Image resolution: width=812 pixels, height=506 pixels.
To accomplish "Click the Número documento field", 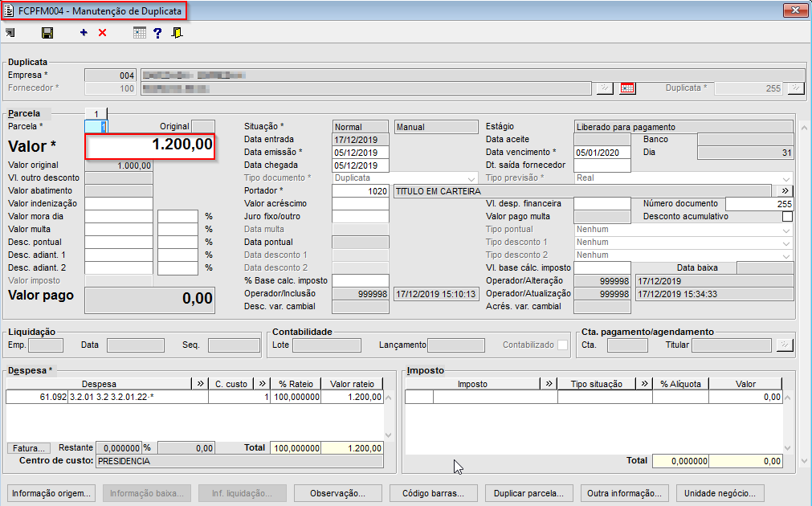I will 760,203.
